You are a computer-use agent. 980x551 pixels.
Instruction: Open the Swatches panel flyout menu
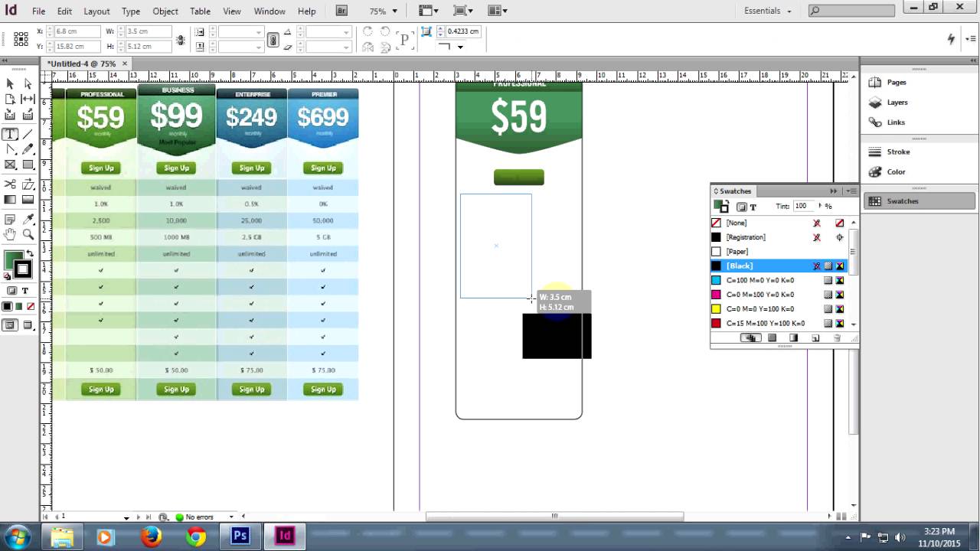851,191
